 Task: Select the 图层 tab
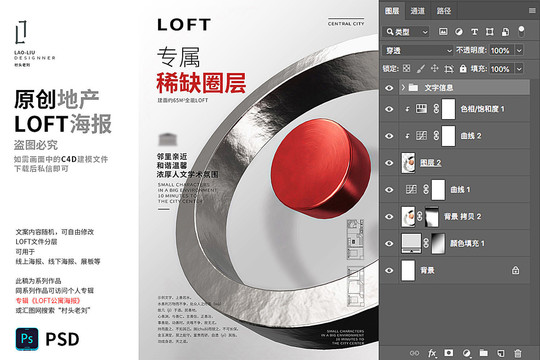point(392,11)
